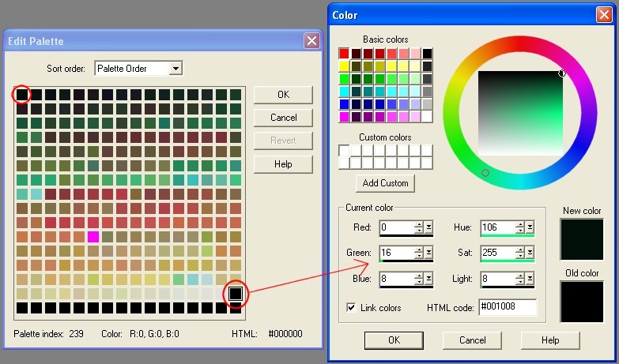Increase Light value with its up arrow
619x364 pixels.
coord(520,276)
